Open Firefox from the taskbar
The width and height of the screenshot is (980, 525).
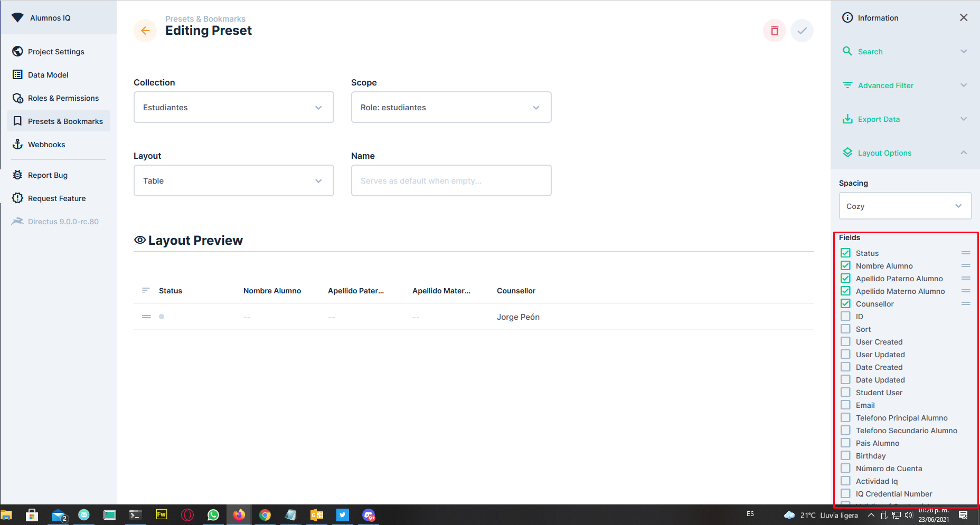point(239,514)
